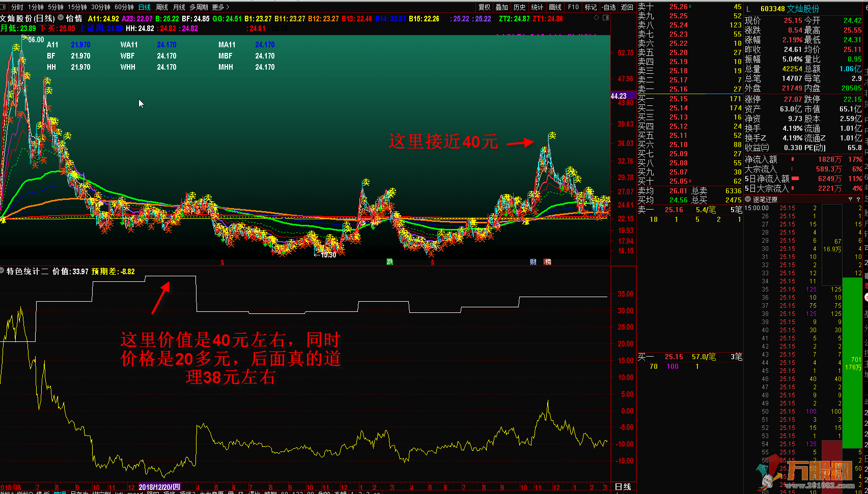Click the 买五 price 25.11 row
Image resolution: width=868 pixels, height=494 pixels.
690,135
